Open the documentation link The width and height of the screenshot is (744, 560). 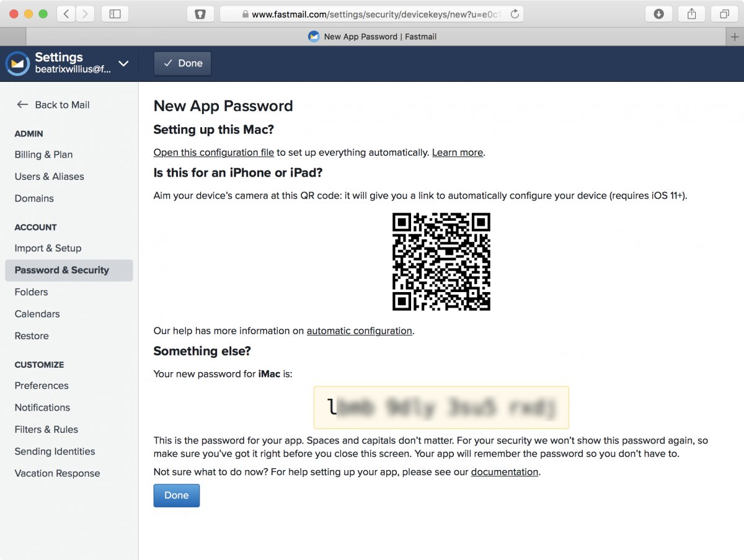pyautogui.click(x=505, y=472)
